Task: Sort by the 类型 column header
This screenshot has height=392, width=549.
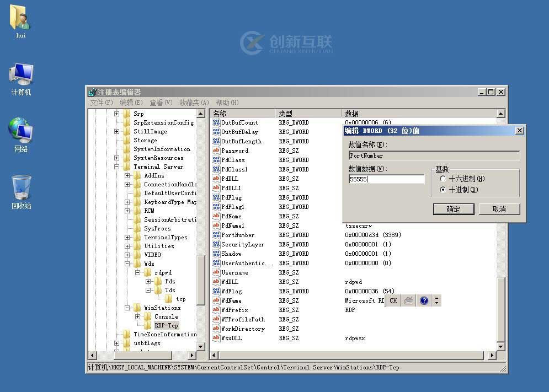Action: click(308, 114)
